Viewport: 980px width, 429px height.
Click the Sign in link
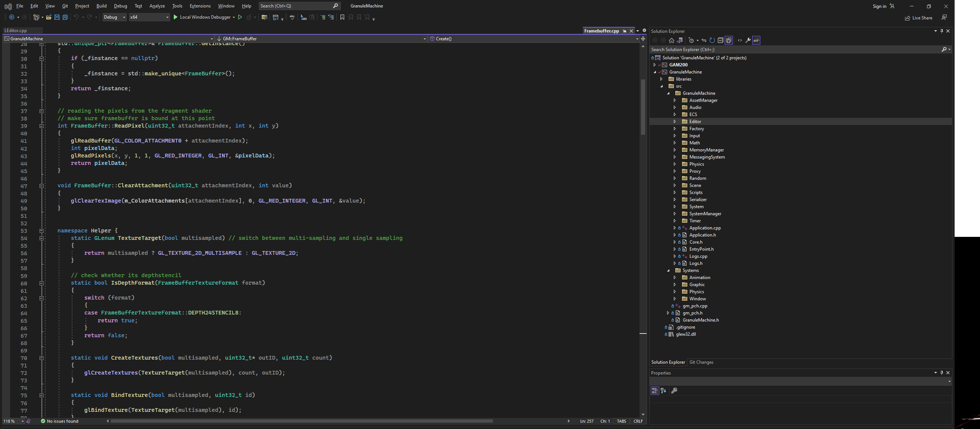point(879,6)
